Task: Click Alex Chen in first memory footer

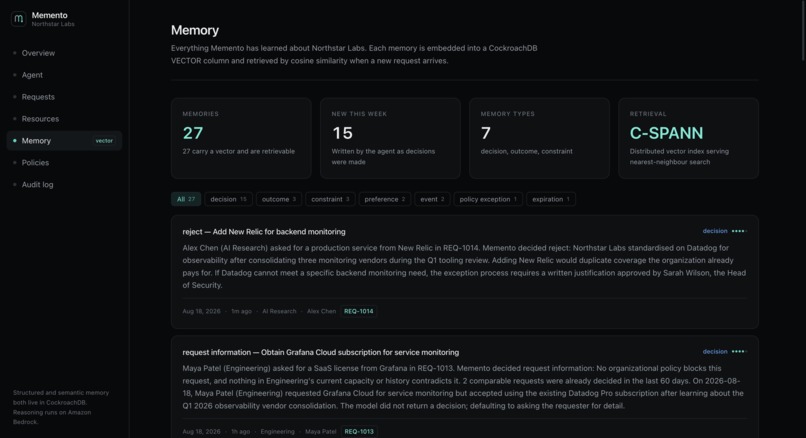Action: pos(321,311)
